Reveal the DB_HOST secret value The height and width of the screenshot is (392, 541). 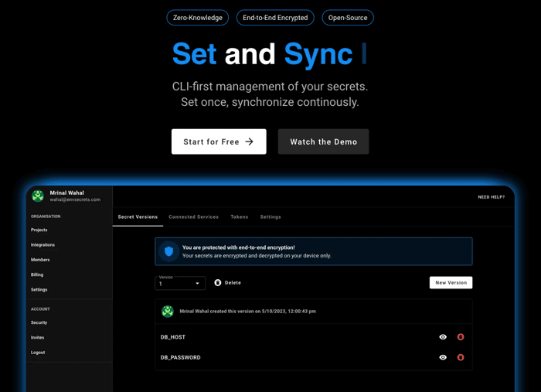tap(443, 337)
